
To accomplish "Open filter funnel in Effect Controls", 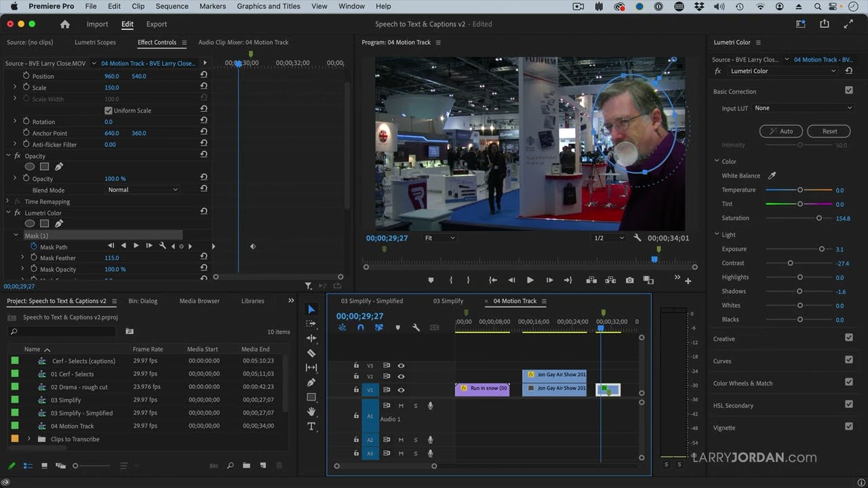I will 309,286.
